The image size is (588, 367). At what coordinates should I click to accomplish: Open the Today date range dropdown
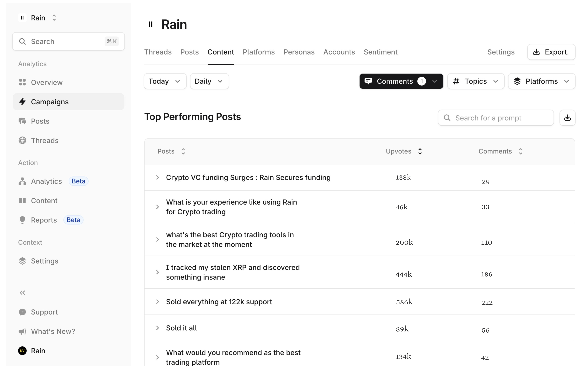[x=165, y=81]
